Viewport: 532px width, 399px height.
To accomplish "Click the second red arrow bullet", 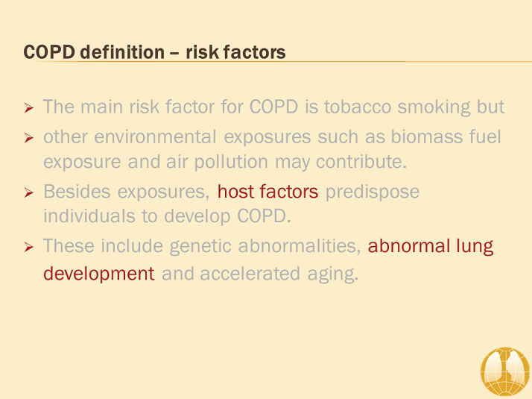I will [x=29, y=138].
